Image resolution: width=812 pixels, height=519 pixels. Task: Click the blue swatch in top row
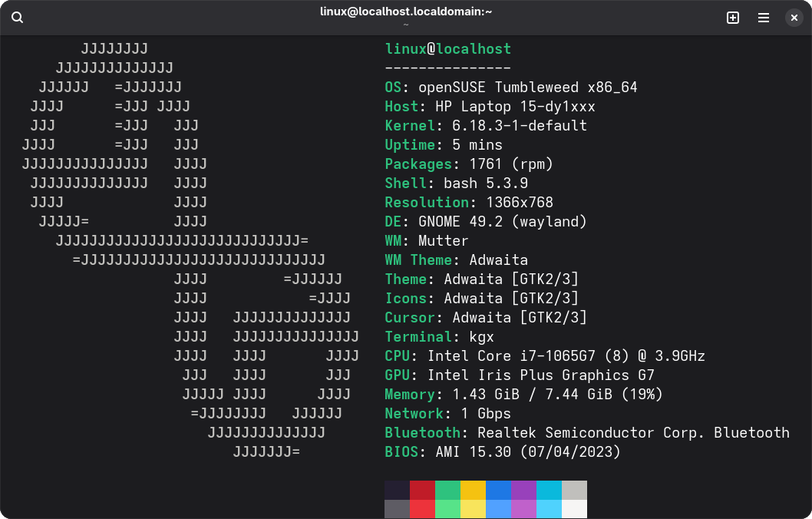498,490
